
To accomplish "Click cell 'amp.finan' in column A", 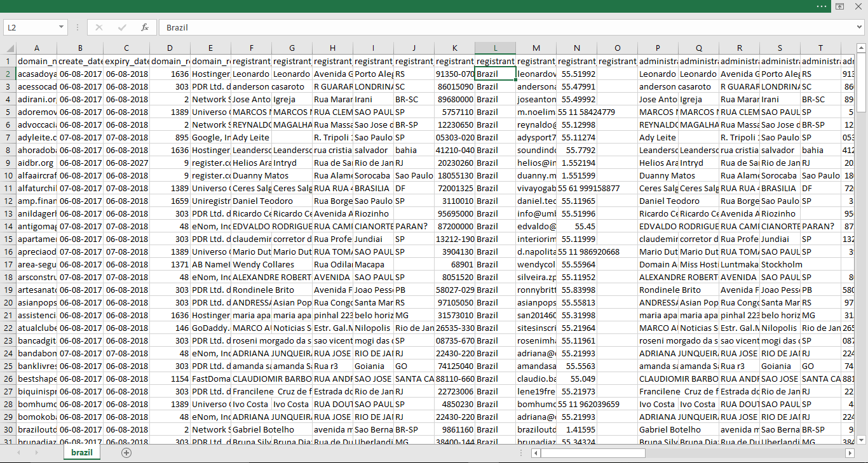I will click(x=36, y=201).
